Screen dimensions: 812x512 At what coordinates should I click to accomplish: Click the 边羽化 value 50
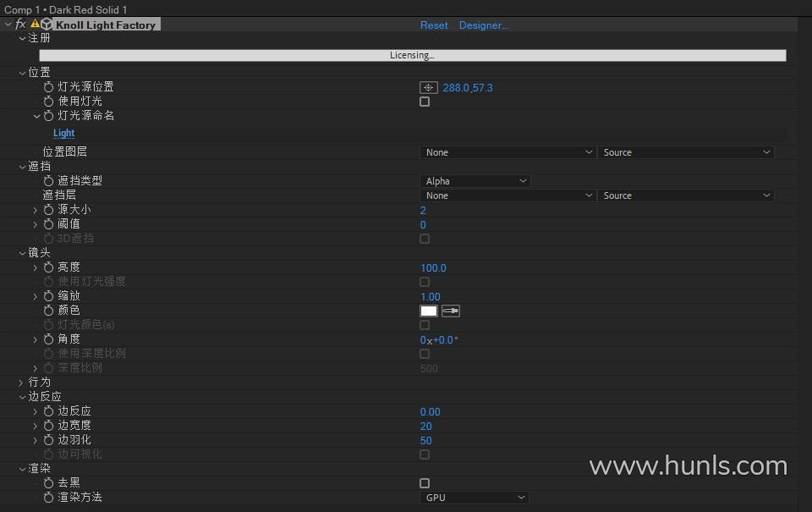click(x=425, y=440)
